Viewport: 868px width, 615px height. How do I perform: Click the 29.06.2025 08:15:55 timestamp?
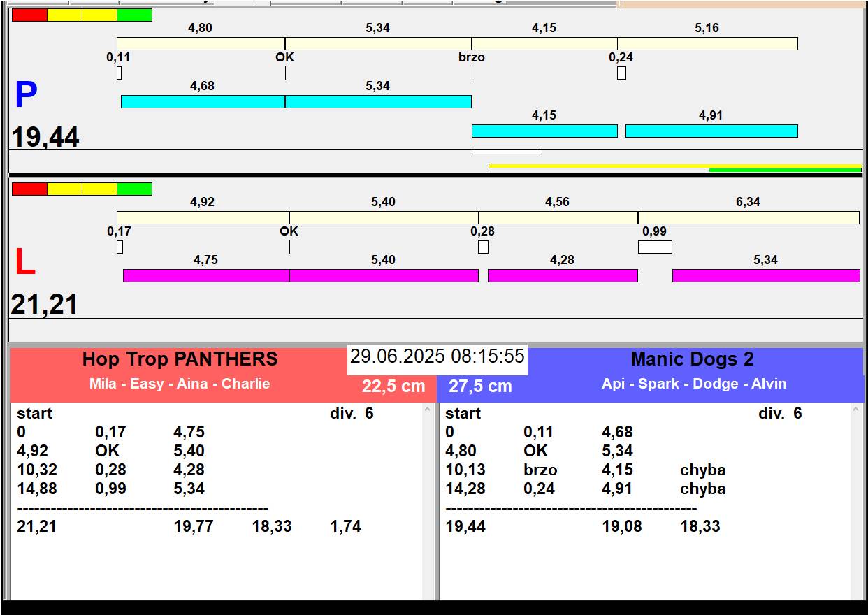[437, 356]
